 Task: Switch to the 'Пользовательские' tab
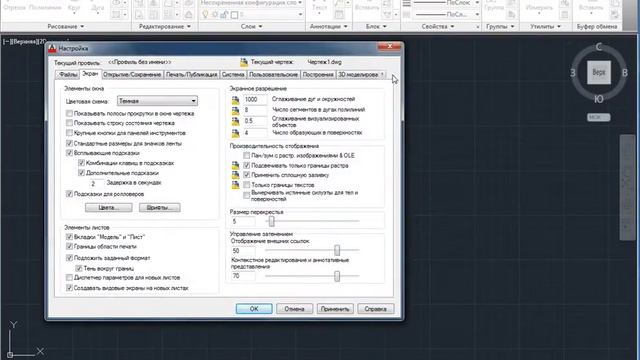click(x=273, y=75)
